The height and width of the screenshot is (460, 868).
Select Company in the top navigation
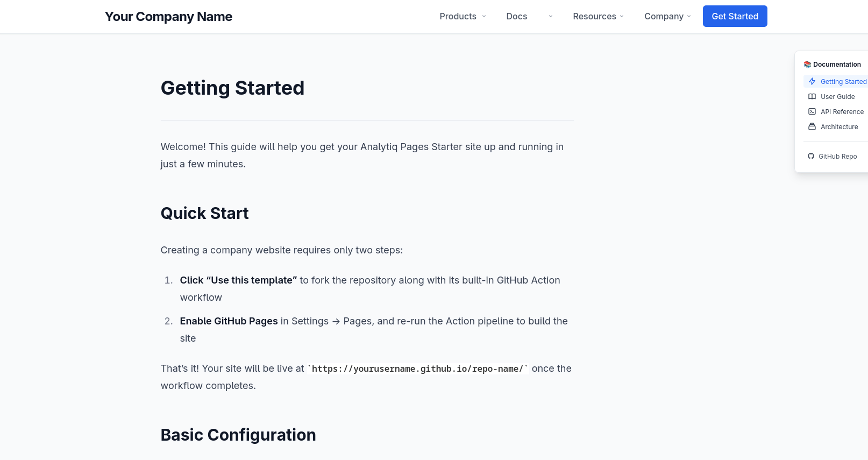664,16
